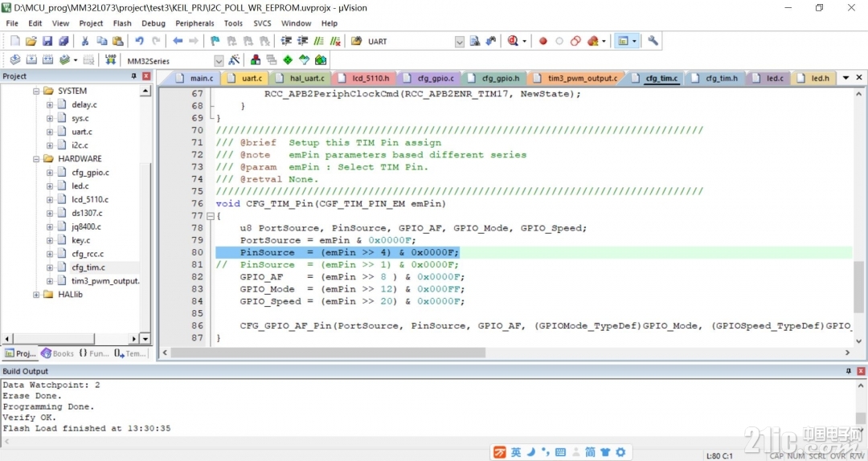The image size is (868, 461).
Task: Select cfg_rcc.c in the project tree
Action: point(88,254)
